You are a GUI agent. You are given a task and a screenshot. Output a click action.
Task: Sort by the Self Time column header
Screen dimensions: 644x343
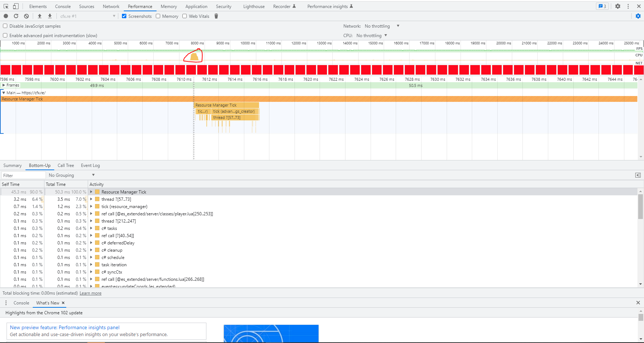(22, 184)
